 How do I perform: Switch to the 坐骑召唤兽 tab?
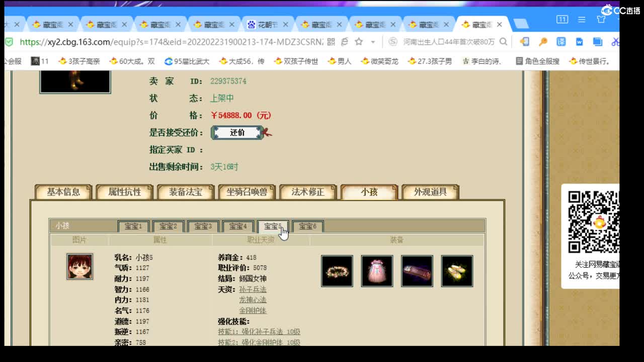(x=247, y=192)
